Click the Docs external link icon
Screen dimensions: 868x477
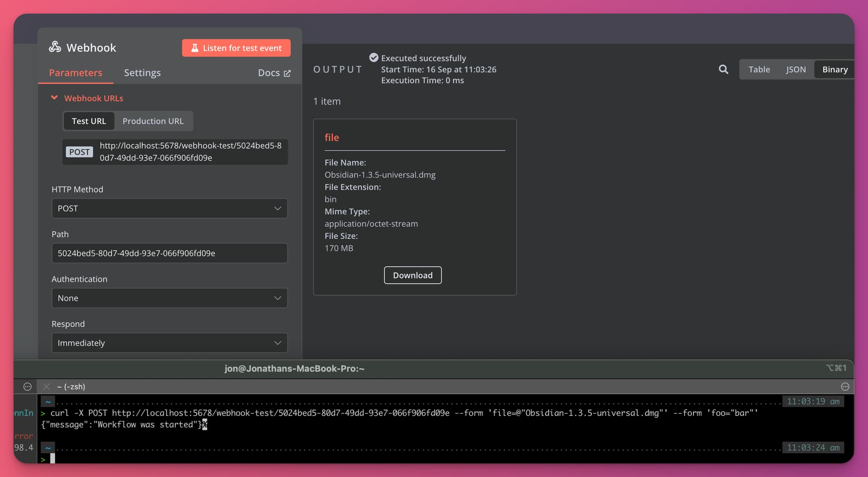click(x=287, y=73)
